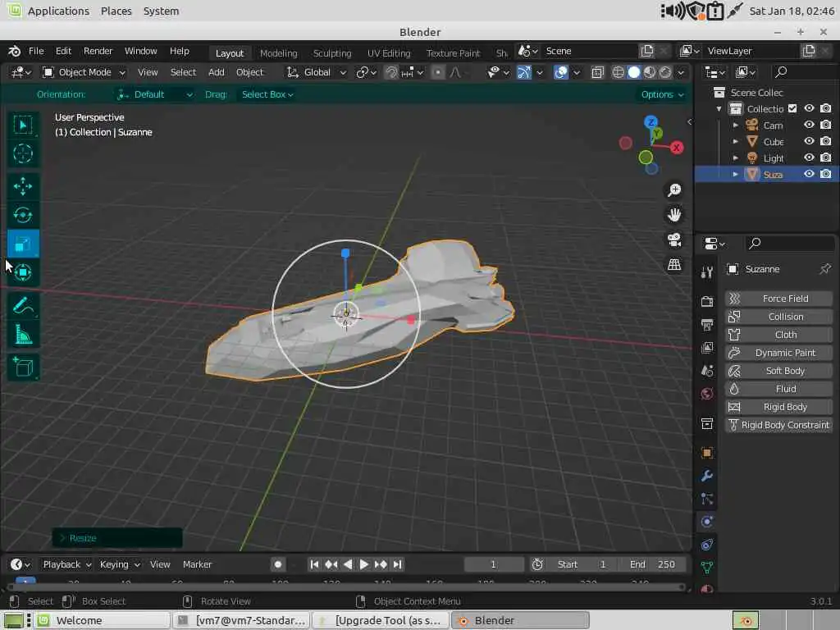Choose the Move tool

pyautogui.click(x=22, y=186)
